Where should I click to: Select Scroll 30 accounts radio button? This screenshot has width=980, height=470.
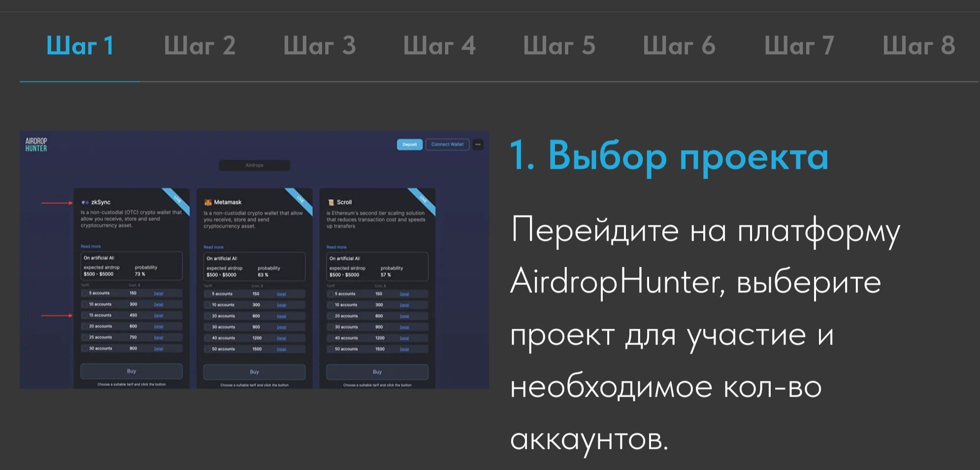click(x=330, y=327)
